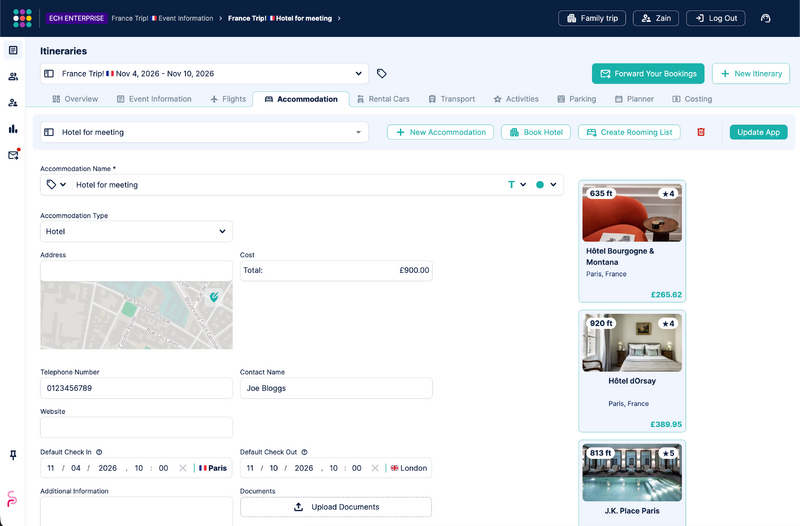Screen dimensions: 800x526
Task: Clear the Default Check Out date
Action: tap(375, 468)
